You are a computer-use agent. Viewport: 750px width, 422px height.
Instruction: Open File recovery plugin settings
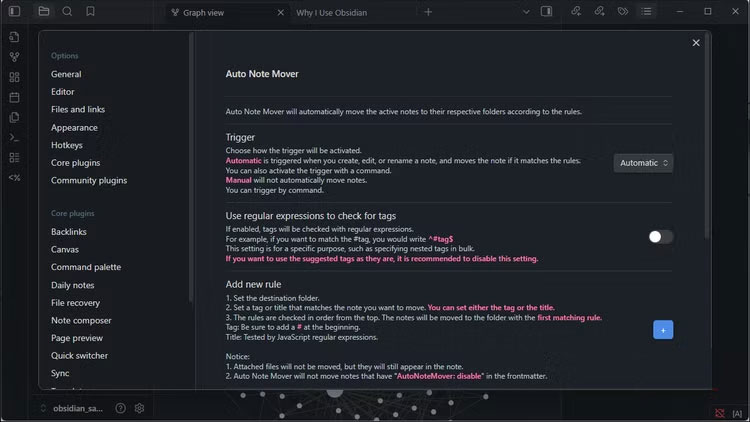point(76,303)
